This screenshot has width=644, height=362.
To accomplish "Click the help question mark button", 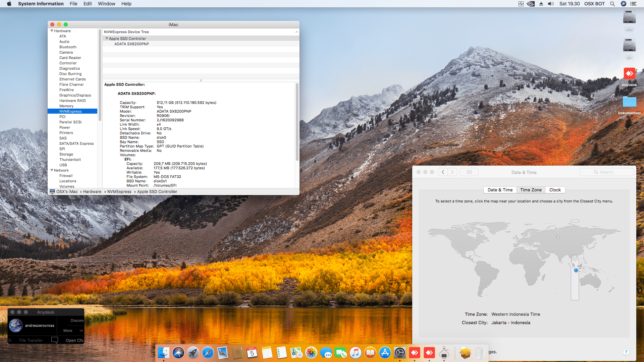I will tap(626, 352).
